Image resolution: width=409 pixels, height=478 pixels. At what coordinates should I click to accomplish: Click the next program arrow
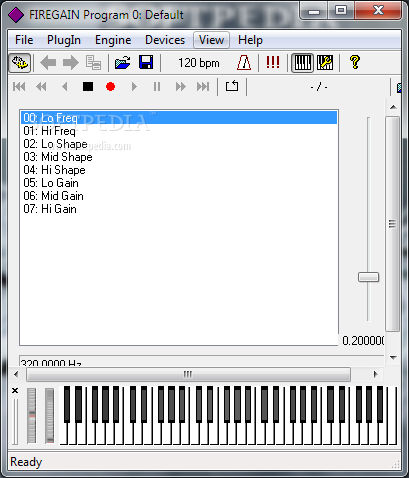click(70, 63)
